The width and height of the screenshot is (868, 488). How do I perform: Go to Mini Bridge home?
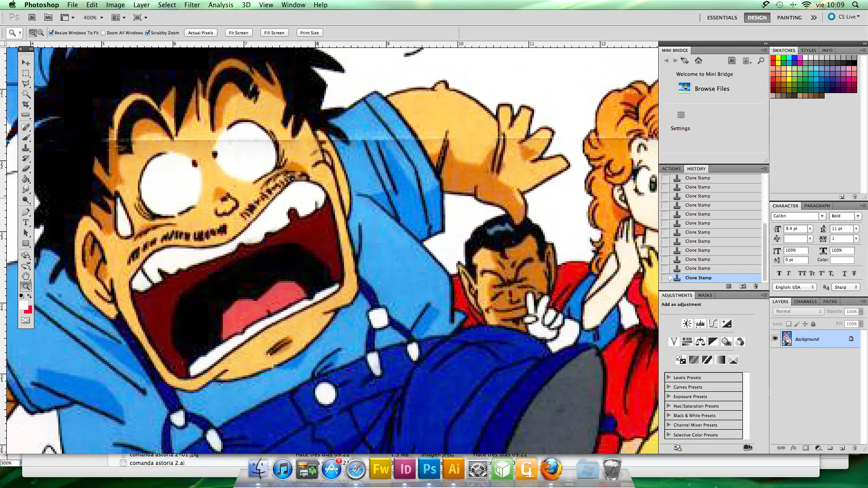coord(698,61)
